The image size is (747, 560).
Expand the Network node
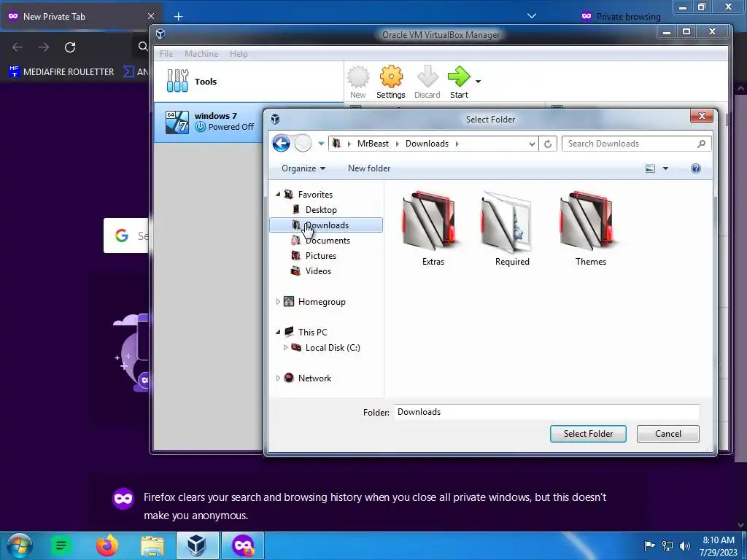point(278,378)
